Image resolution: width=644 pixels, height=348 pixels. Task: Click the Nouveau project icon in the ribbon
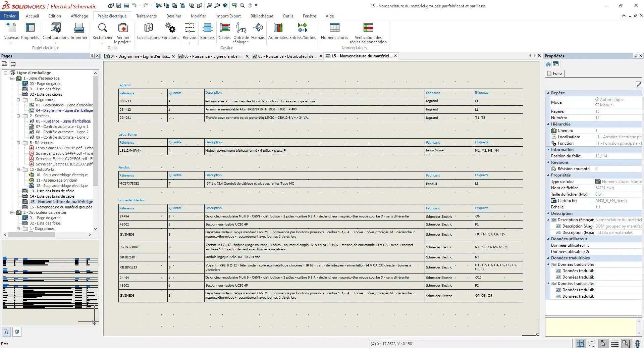tap(11, 28)
